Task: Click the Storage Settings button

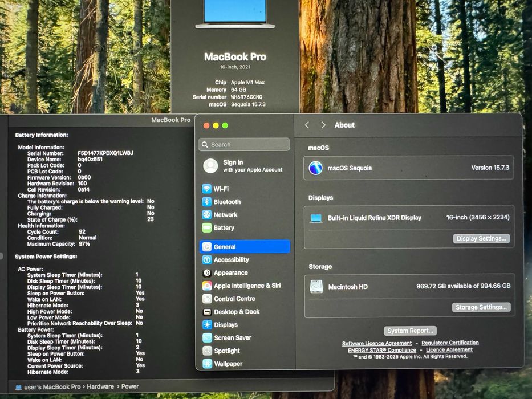Action: point(481,307)
